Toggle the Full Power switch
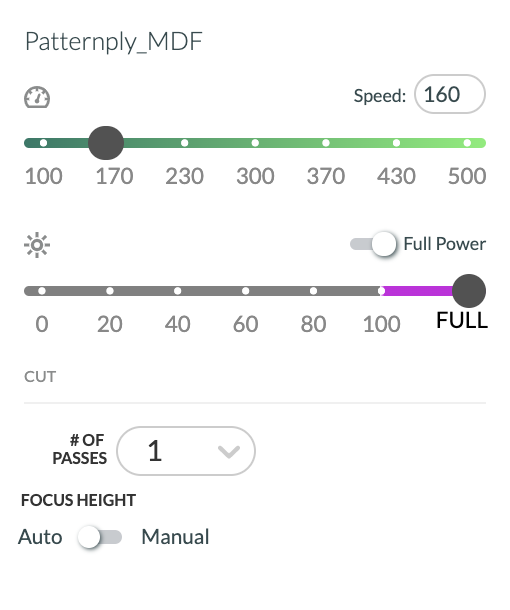 (373, 244)
